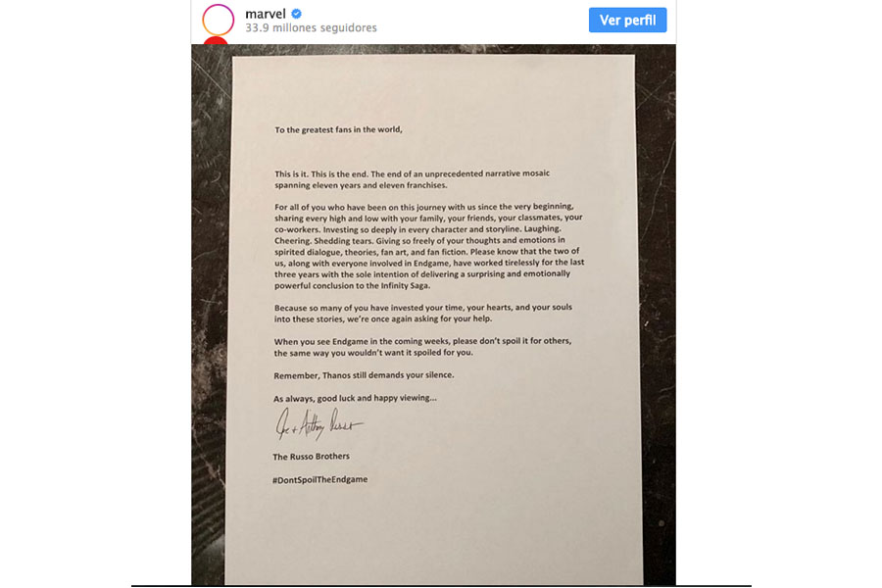Click the paragraph starting This is it
Image resolution: width=882 pixels, height=588 pixels.
[x=413, y=179]
